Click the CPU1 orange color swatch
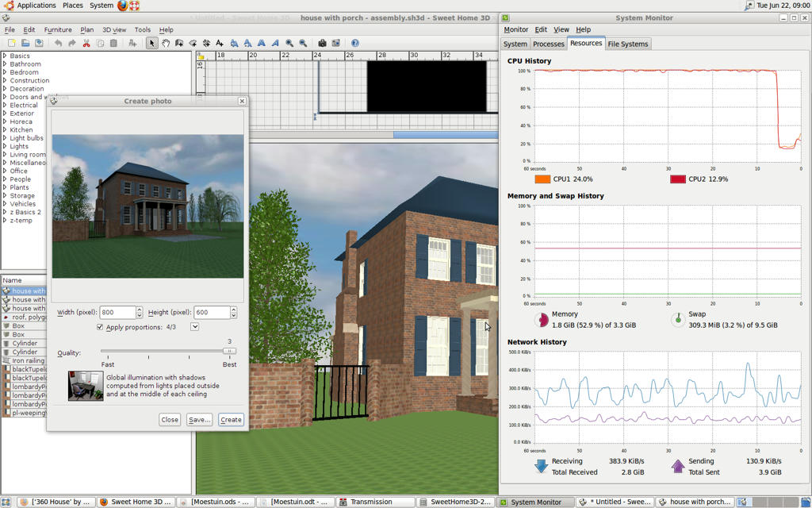Screen dimensions: 812x508 (542, 179)
